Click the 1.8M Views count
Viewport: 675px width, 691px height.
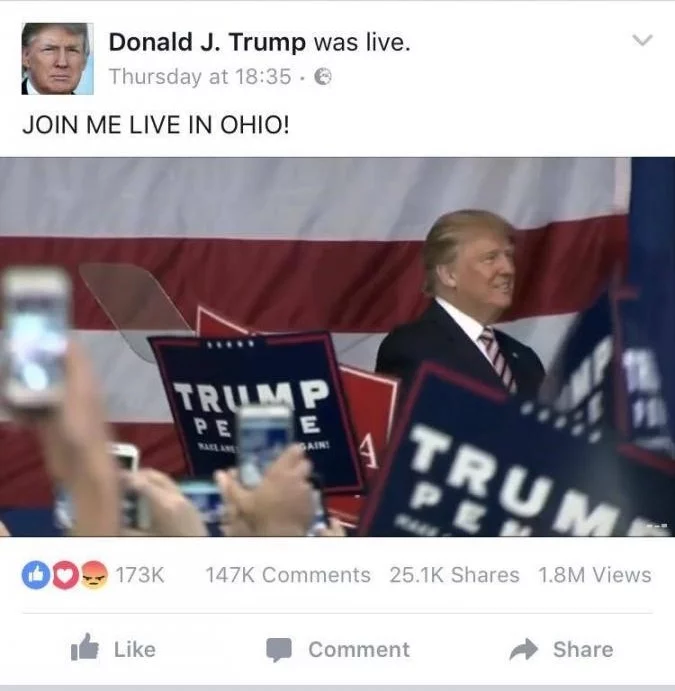point(594,575)
